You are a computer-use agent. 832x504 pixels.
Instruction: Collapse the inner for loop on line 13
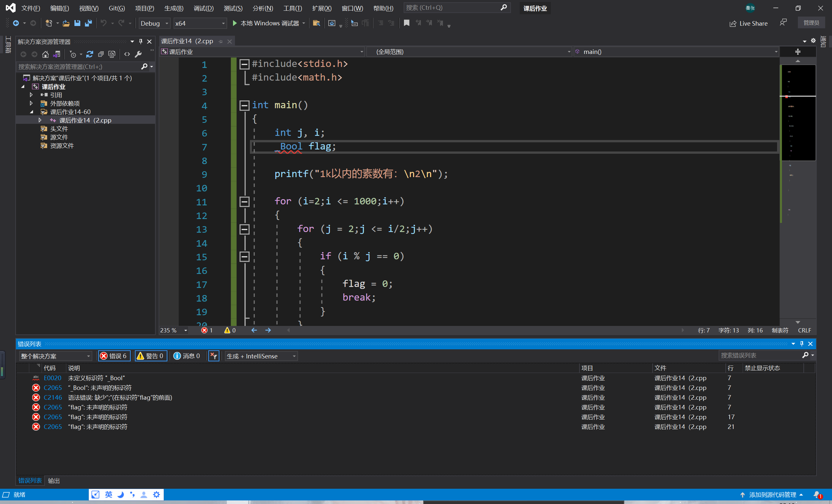click(x=244, y=229)
